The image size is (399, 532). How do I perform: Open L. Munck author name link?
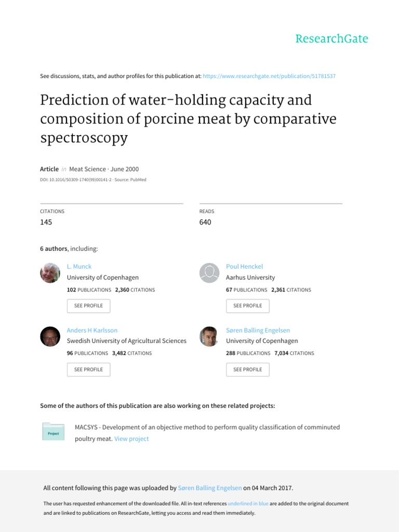(x=79, y=267)
